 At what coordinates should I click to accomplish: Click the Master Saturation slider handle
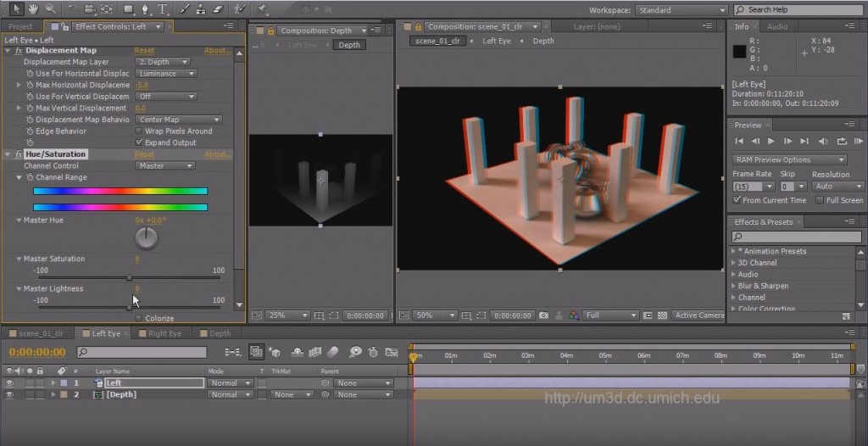(x=129, y=277)
